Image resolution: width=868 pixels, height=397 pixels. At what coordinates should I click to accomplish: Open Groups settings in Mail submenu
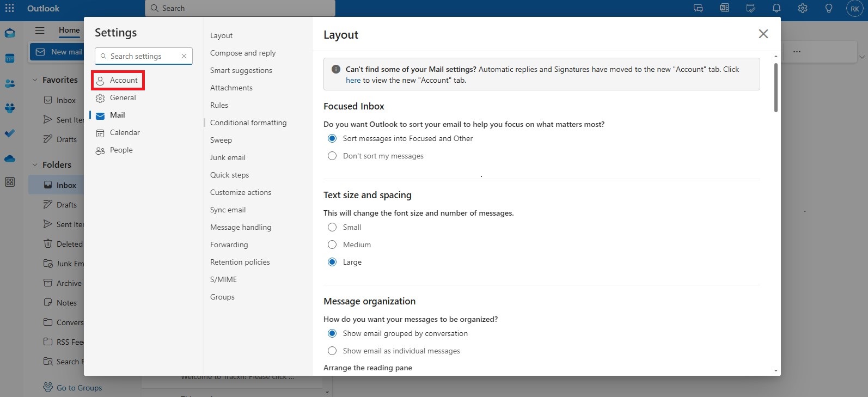tap(223, 297)
